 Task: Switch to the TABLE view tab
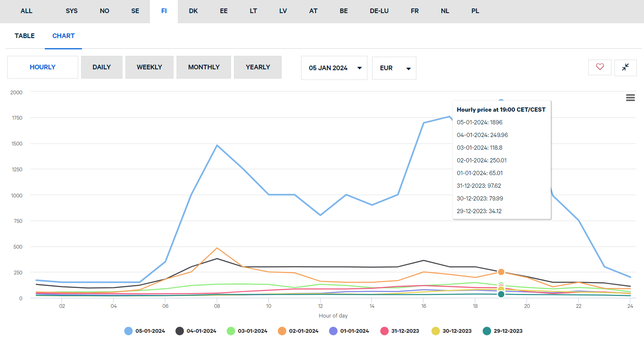pos(24,36)
